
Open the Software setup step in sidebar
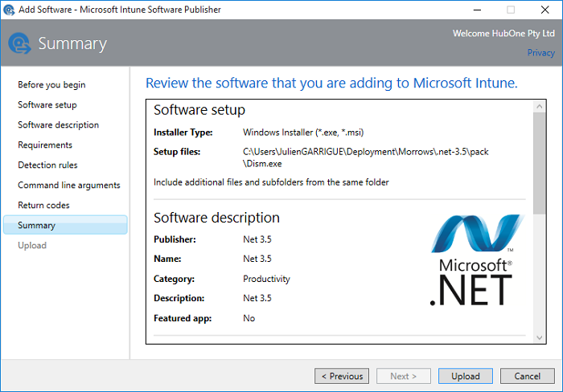pyautogui.click(x=47, y=104)
